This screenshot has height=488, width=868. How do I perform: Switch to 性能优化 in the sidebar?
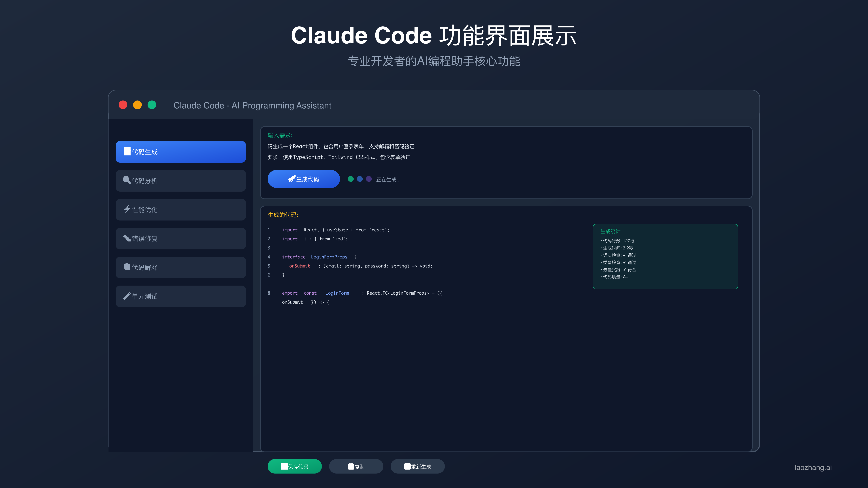tap(181, 209)
